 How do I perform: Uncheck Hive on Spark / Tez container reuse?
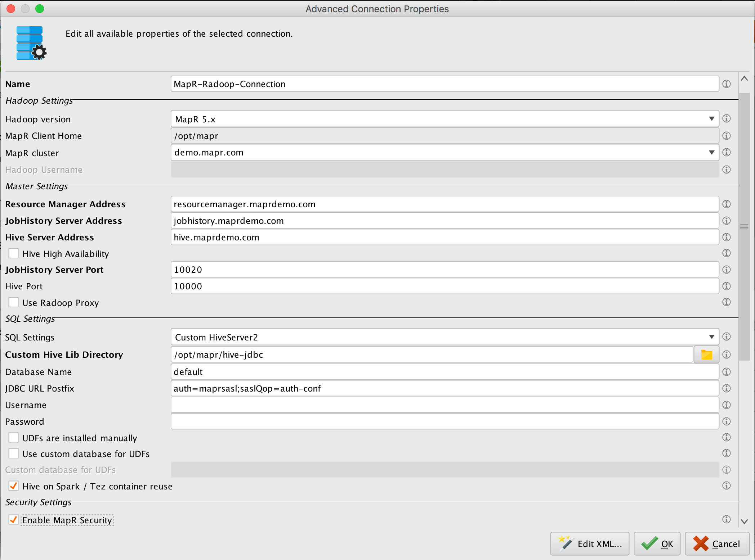point(14,486)
